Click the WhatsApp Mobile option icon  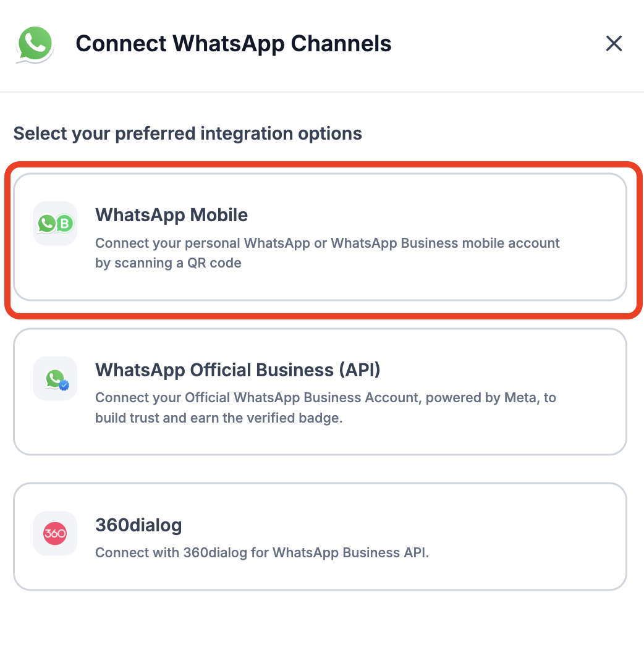pos(55,224)
